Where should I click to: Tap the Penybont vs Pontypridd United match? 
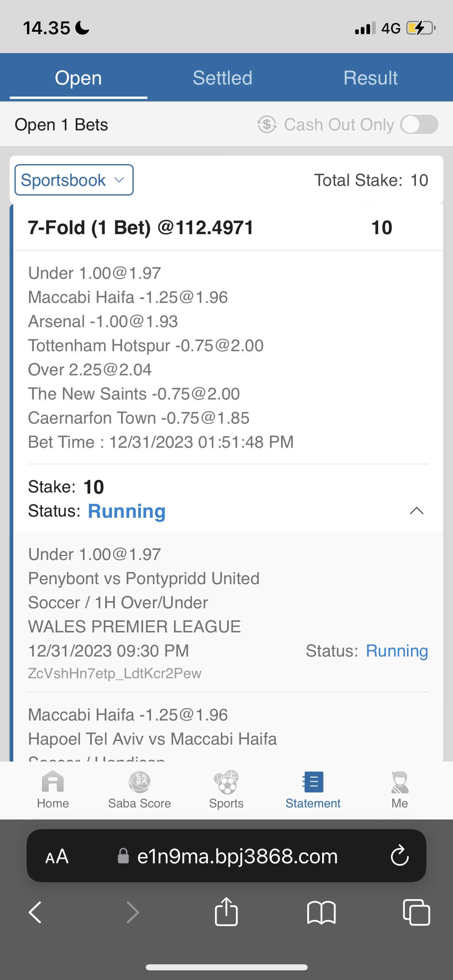coord(144,579)
